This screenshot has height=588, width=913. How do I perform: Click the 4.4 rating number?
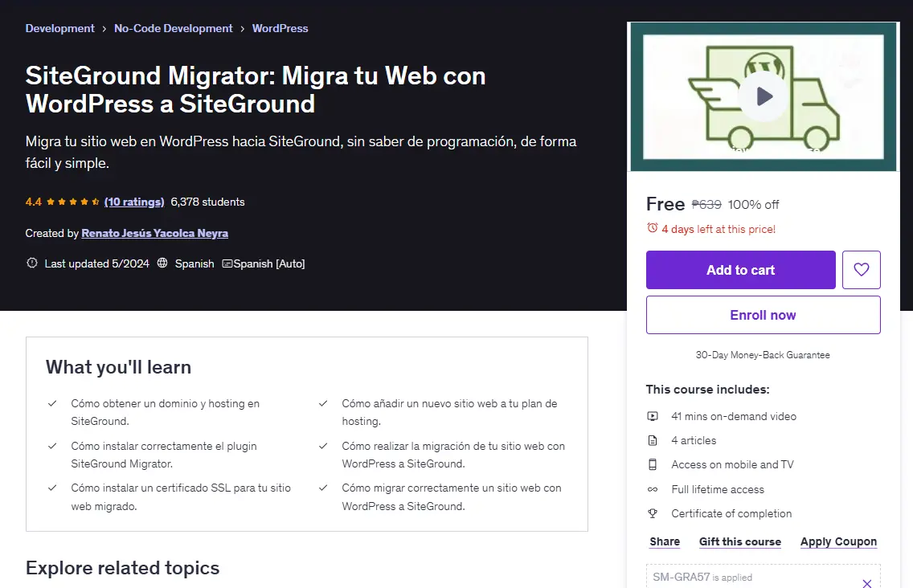pos(33,202)
